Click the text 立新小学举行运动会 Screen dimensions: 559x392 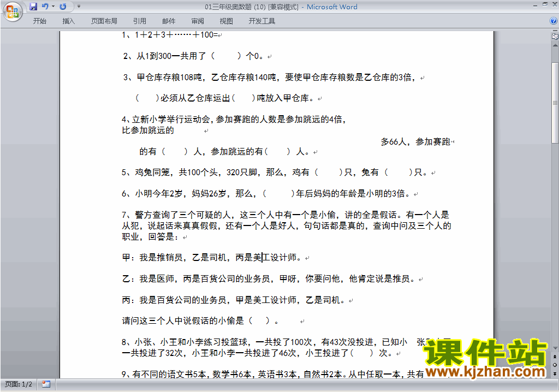tap(171, 120)
